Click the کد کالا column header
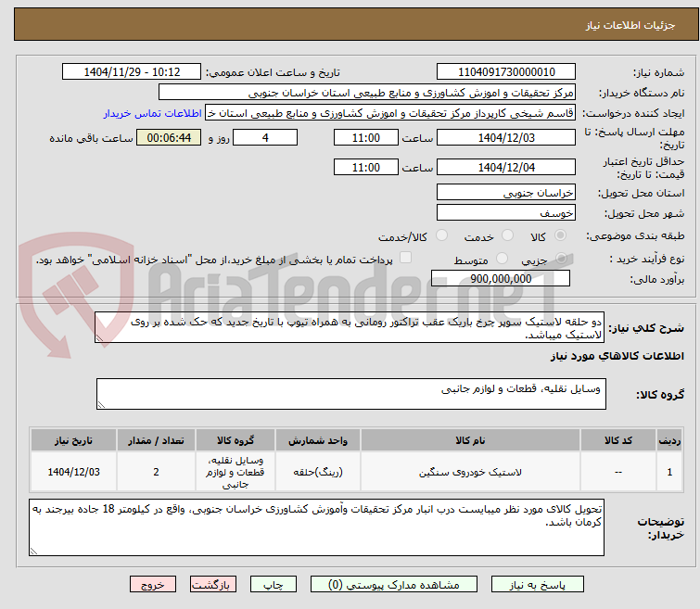The width and height of the screenshot is (700, 609). (x=618, y=440)
